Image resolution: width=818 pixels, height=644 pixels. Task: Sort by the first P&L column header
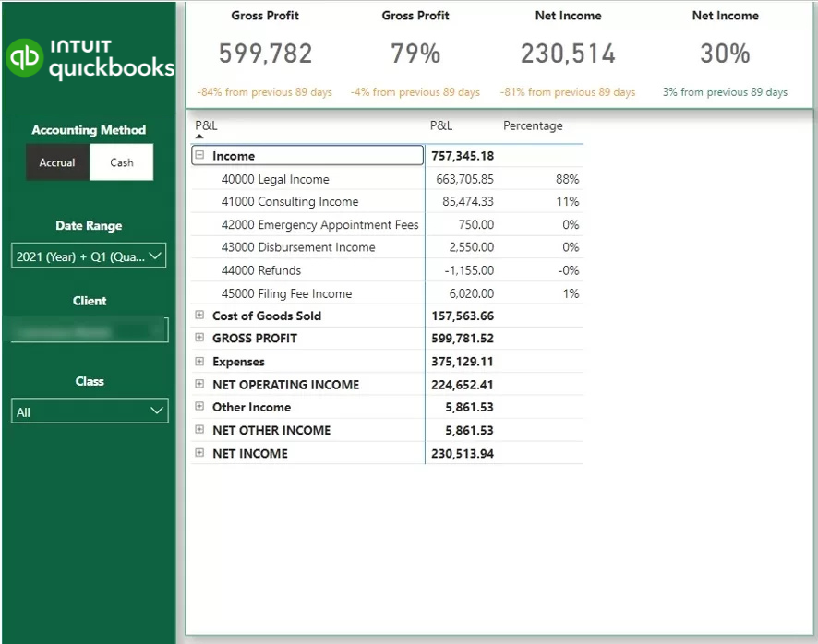207,125
